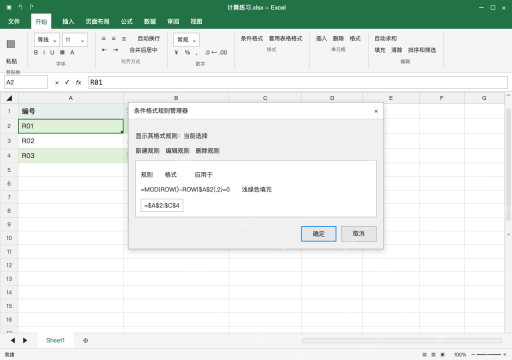Select cell containing R02
512x360 pixels.
tap(71, 141)
